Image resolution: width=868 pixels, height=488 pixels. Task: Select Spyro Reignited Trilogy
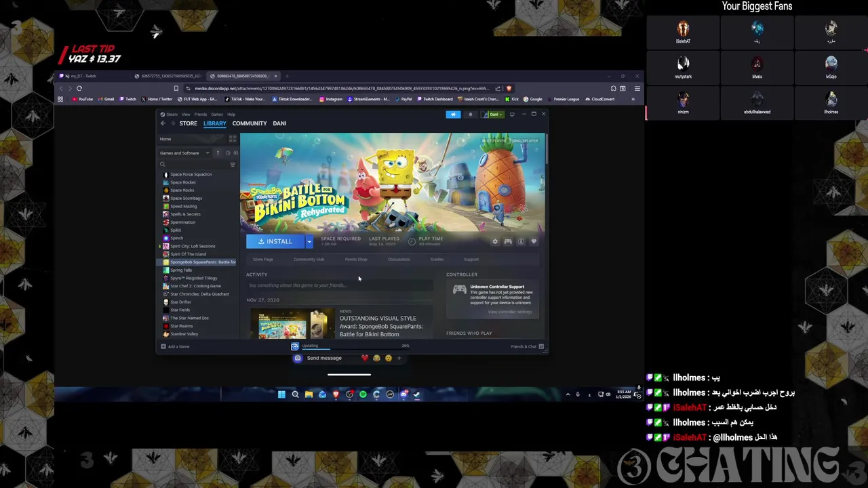(x=193, y=278)
